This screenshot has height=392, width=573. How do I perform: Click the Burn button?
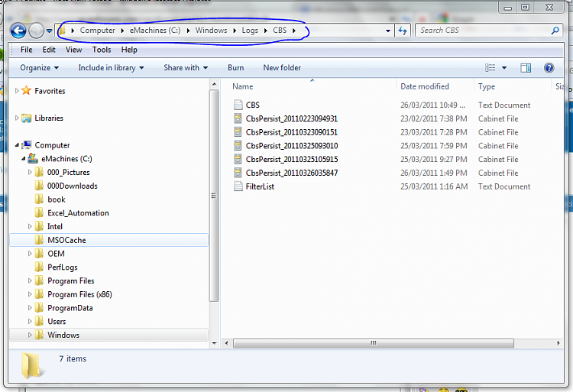click(x=236, y=67)
